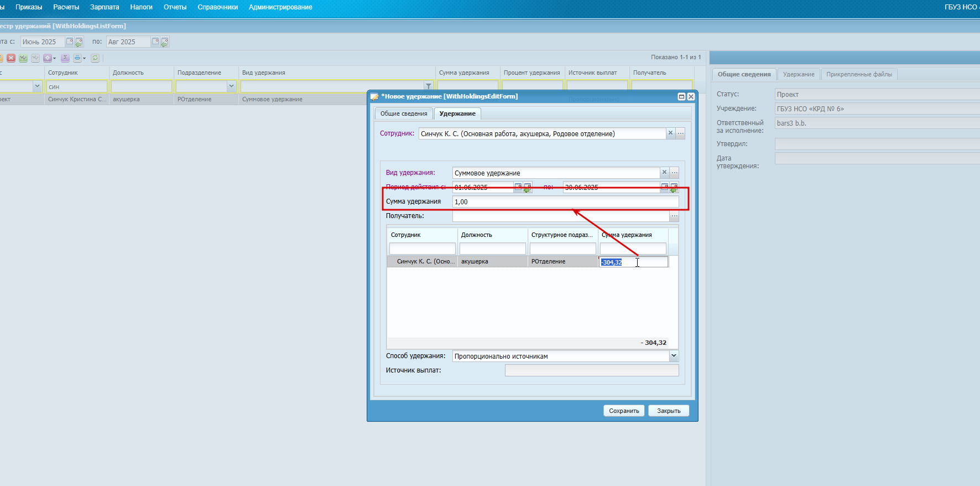Screen dimensions: 980x486
Task: Click the green refresh arrows icon
Action: coord(95,58)
